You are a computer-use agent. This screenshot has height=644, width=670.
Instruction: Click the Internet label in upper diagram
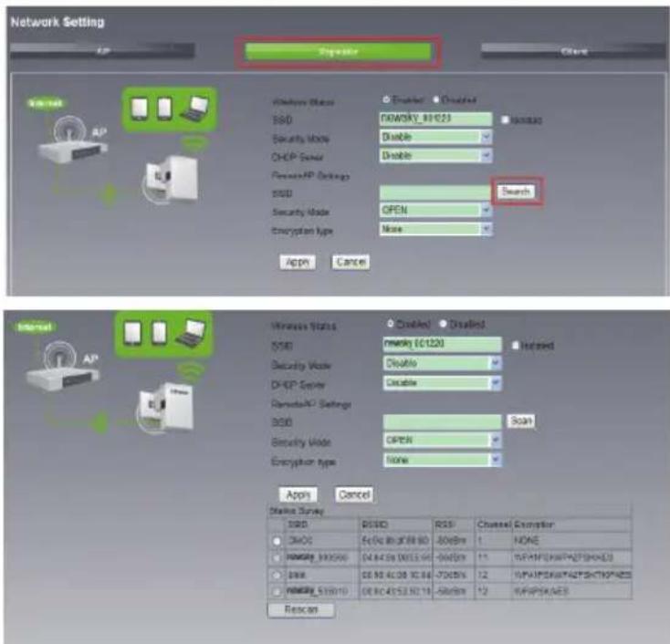pyautogui.click(x=47, y=103)
